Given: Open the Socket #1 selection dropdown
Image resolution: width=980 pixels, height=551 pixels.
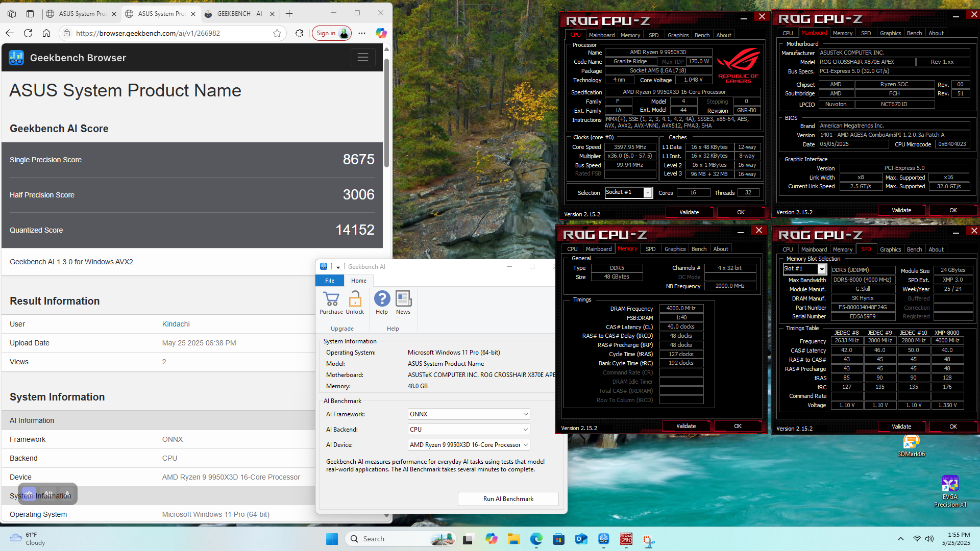Looking at the screenshot, I should coord(648,193).
